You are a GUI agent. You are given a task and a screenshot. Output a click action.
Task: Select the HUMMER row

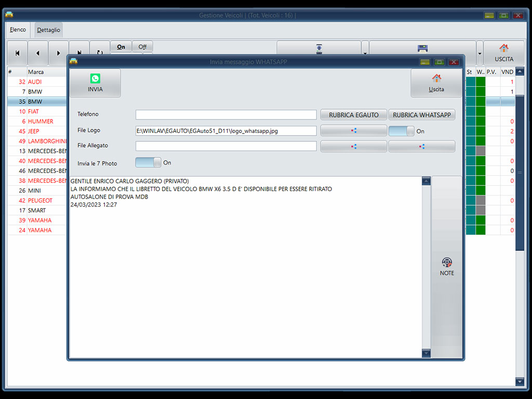point(37,121)
